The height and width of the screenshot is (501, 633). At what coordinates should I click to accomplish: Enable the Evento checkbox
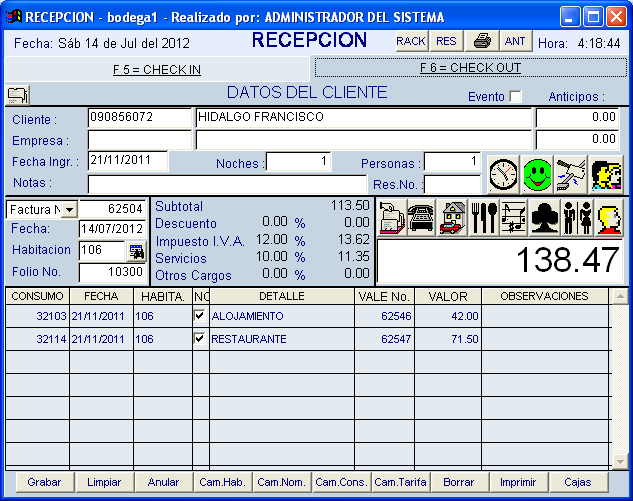(x=516, y=96)
